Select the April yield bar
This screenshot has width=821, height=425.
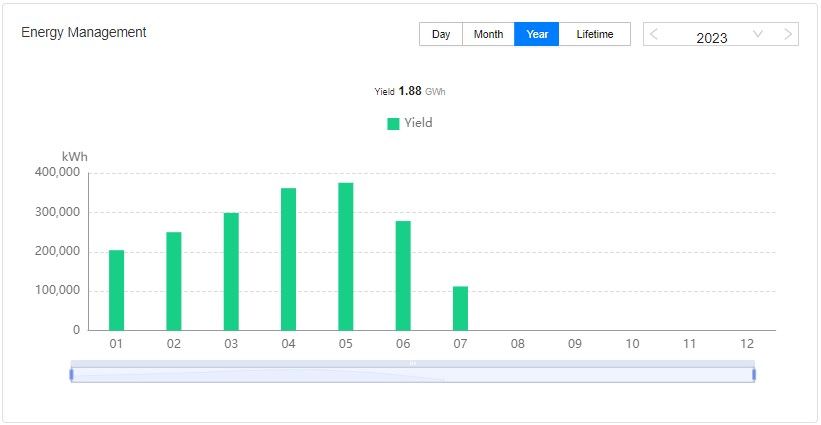click(x=288, y=259)
